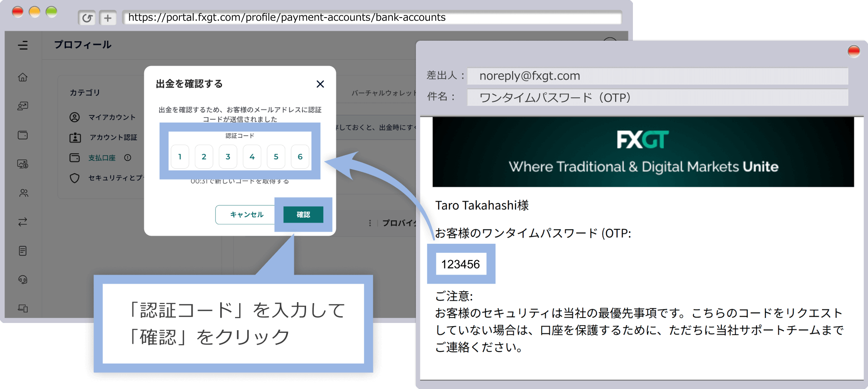
Task: Open the wallet icon in sidebar
Action: [23, 135]
